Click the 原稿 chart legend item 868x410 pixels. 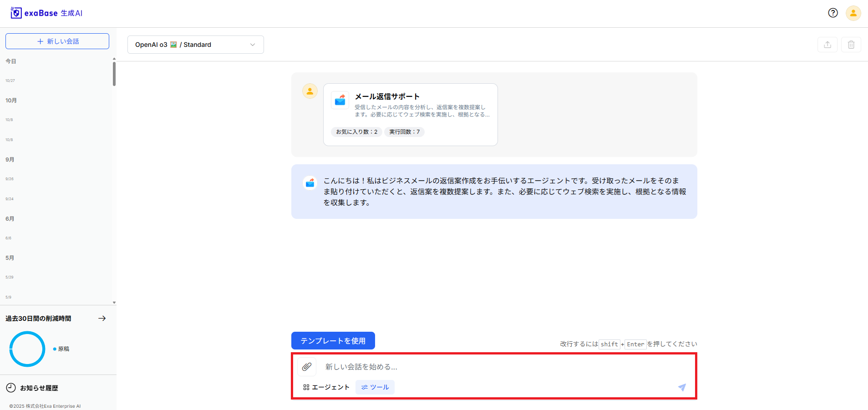click(x=61, y=349)
